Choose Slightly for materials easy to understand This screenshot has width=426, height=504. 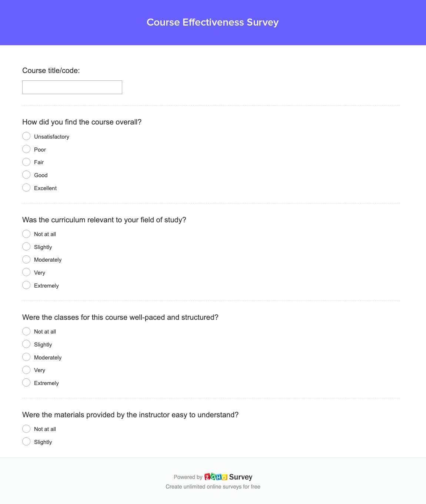point(26,441)
